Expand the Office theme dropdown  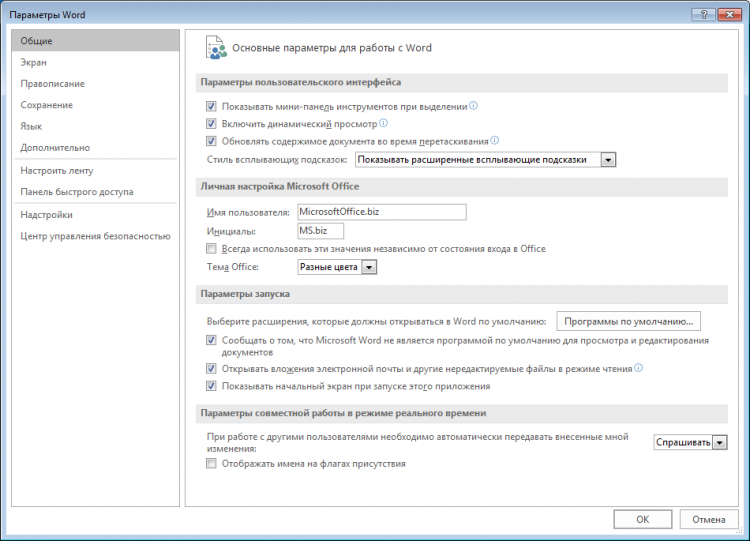(369, 267)
